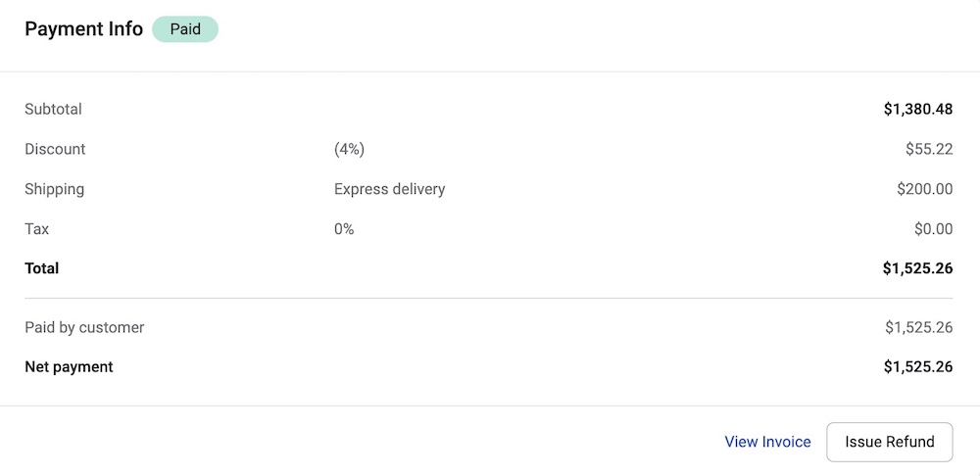Image resolution: width=980 pixels, height=476 pixels.
Task: Click the Net payment label
Action: click(x=69, y=367)
